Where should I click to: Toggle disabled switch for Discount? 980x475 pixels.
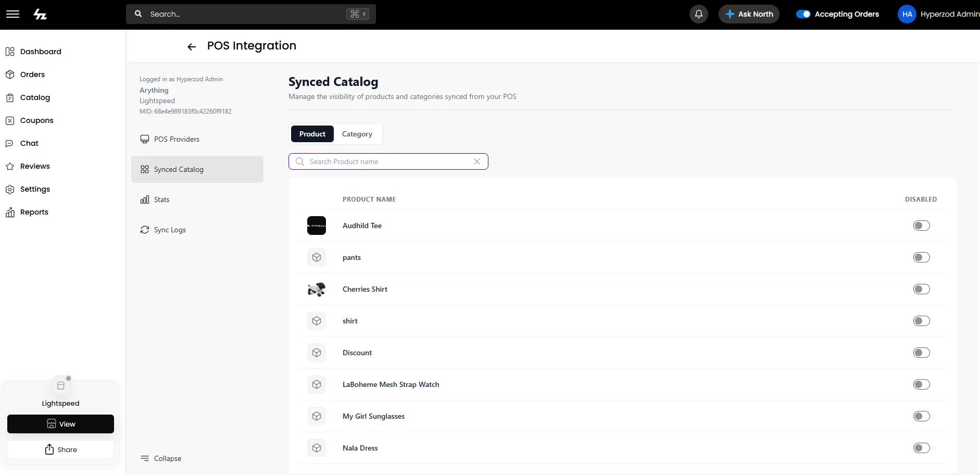(921, 353)
